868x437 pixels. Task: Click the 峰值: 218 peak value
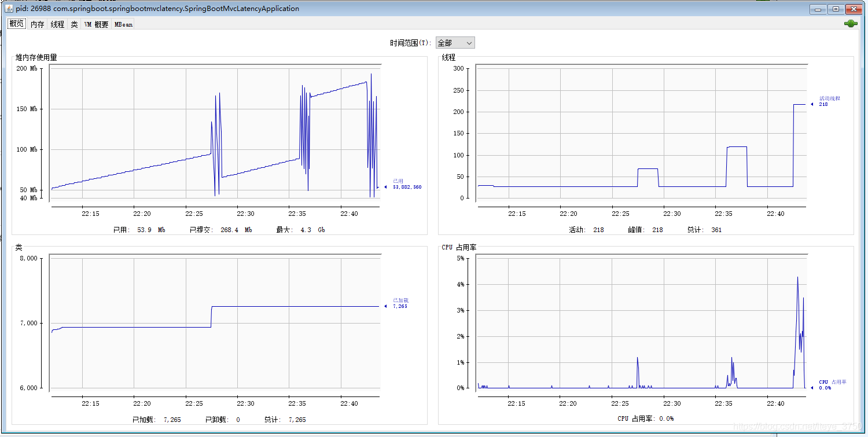645,230
